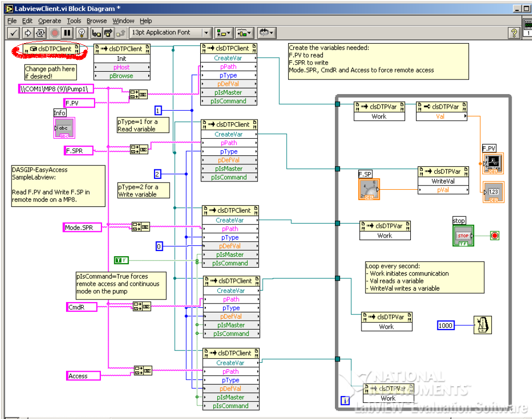The height and width of the screenshot is (419, 532).
Task: Select the numeric 1.23 DBL indicator terminal
Action: pos(494,192)
